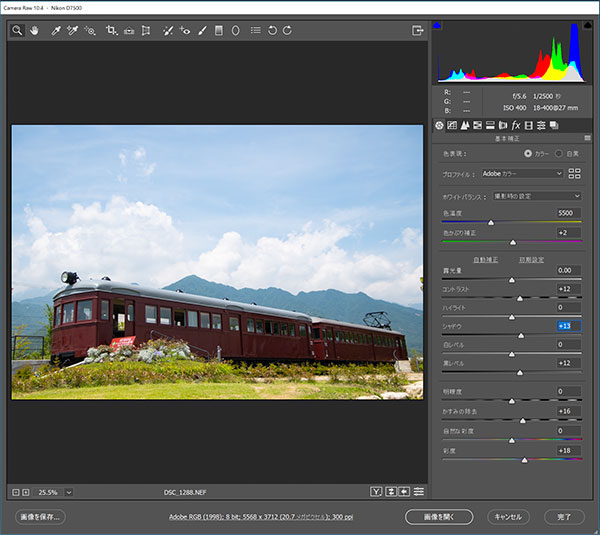
Task: Click the 色温度 slider handle
Action: 491,223
